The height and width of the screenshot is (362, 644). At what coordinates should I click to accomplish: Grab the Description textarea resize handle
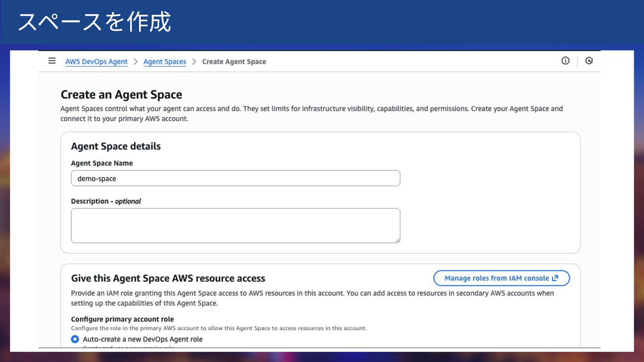397,240
